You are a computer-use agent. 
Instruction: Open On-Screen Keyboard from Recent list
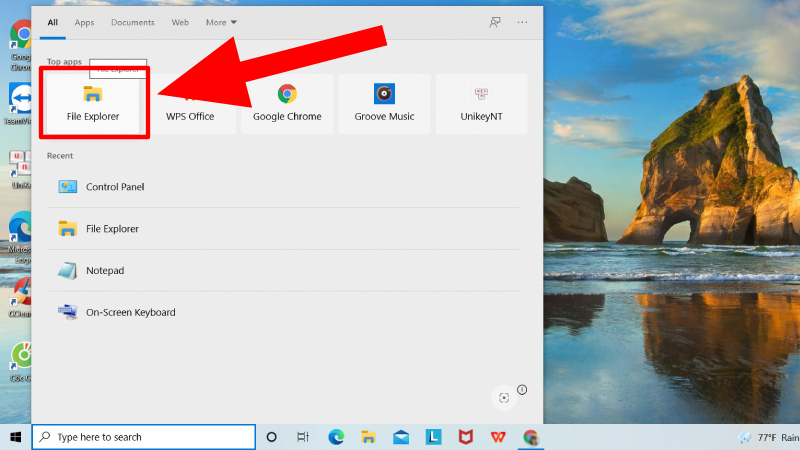[x=283, y=312]
